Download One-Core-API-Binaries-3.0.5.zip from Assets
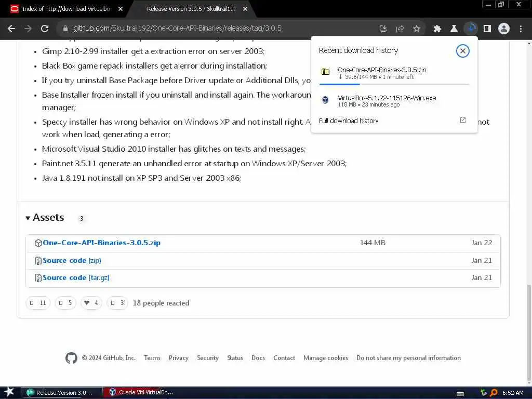This screenshot has width=532, height=399. click(101, 243)
